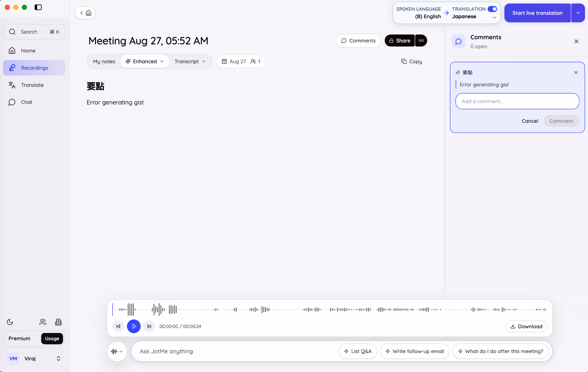Open audio waveform mode dropdown
The width and height of the screenshot is (588, 372).
[x=117, y=351]
